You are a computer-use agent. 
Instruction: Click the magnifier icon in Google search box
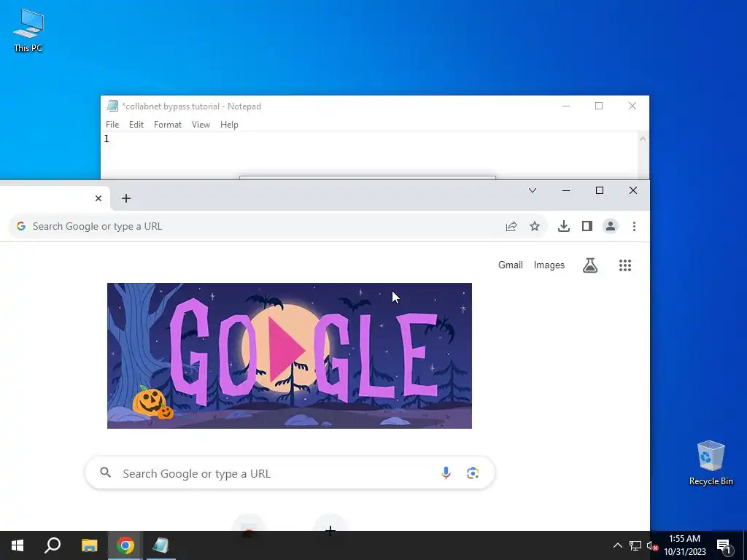[x=105, y=472]
